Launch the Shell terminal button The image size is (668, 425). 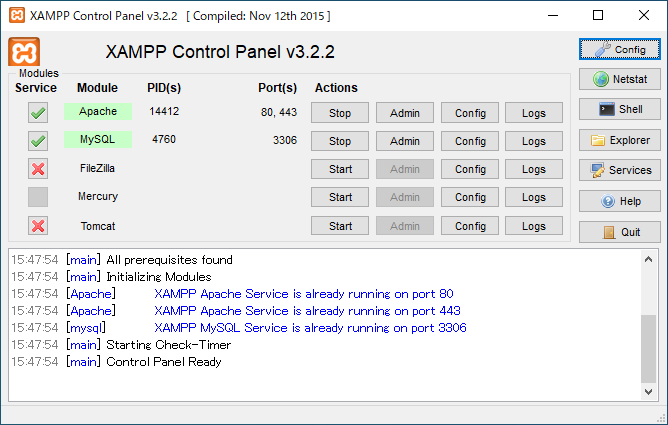pyautogui.click(x=620, y=110)
